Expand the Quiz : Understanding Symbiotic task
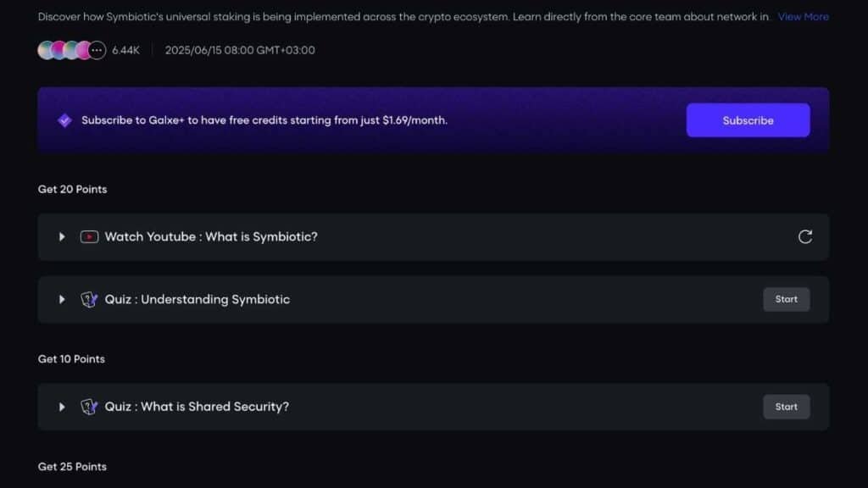The height and width of the screenshot is (488, 868). coord(61,299)
